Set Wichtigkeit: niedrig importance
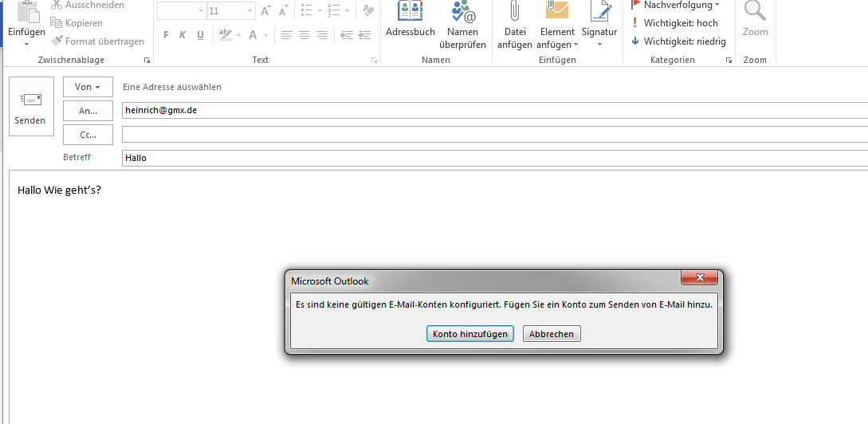Image resolution: width=868 pixels, height=424 pixels. click(678, 41)
